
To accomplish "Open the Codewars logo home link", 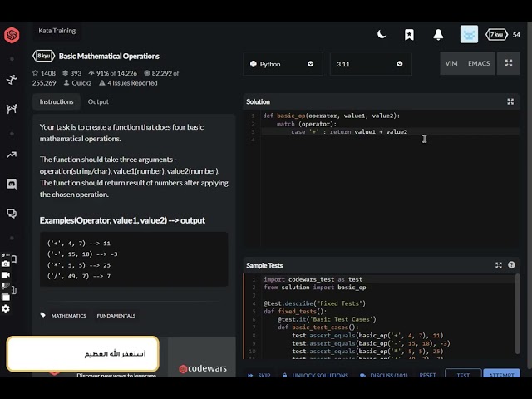I will [x=12, y=35].
